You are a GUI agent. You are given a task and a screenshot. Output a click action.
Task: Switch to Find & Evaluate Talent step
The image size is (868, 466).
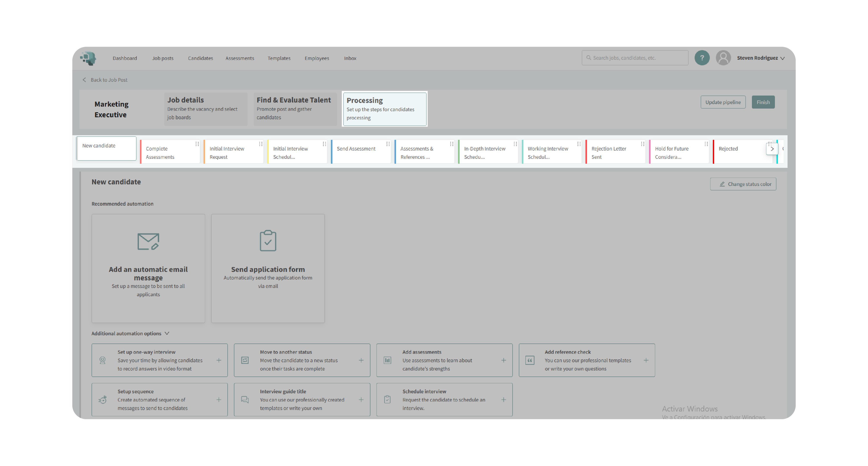pos(295,109)
